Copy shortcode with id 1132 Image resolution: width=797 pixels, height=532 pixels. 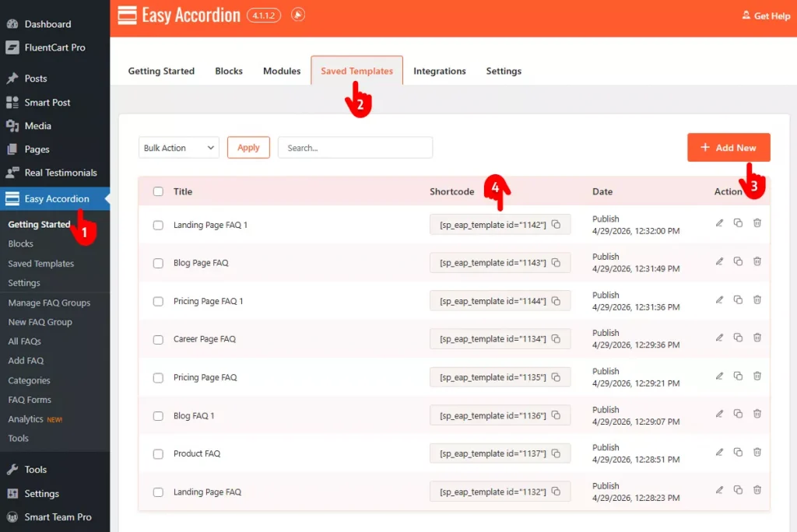(556, 492)
